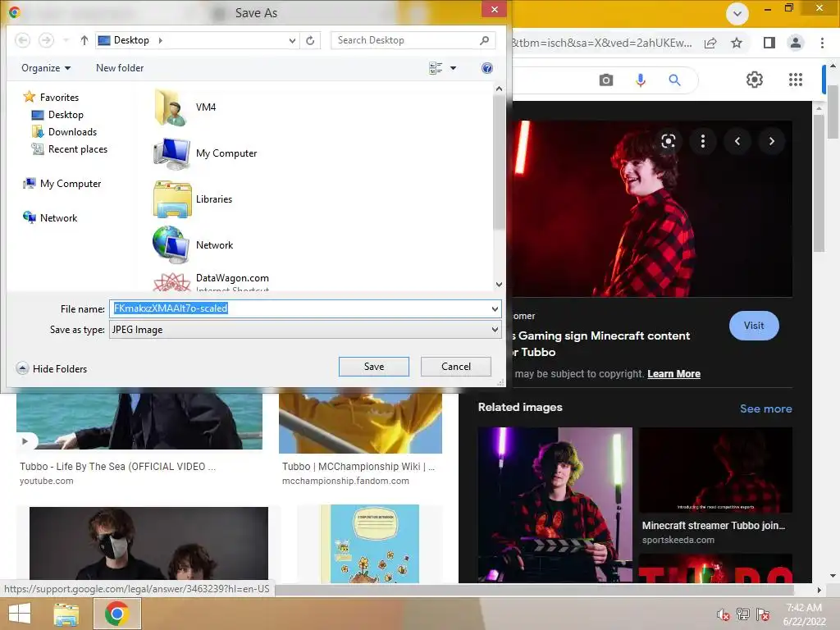Open the purple light stick related image

click(555, 504)
